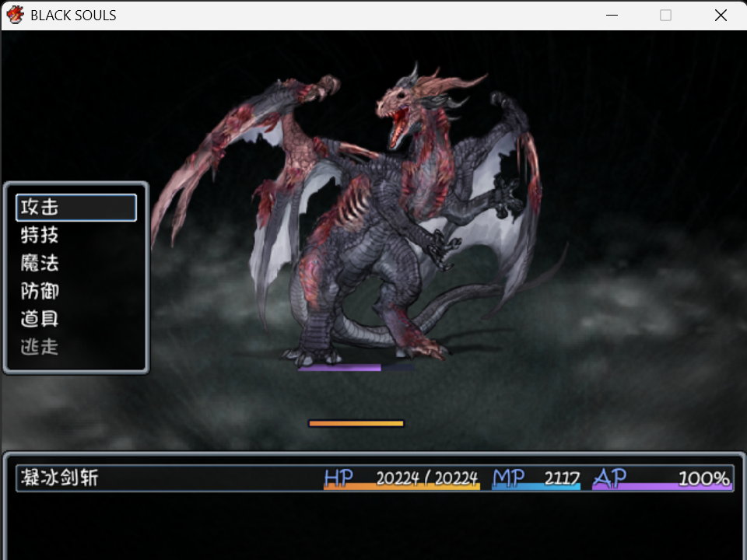Click the disabled maximize window button
This screenshot has width=747, height=560.
(x=665, y=16)
